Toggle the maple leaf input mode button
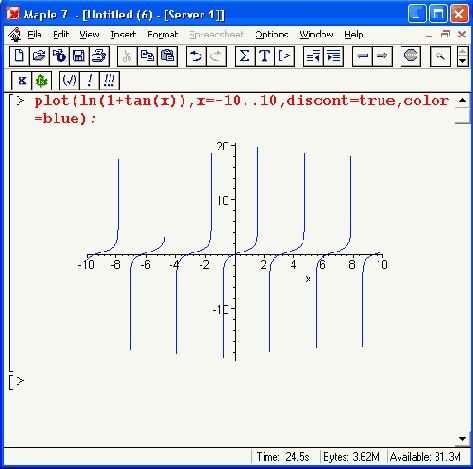473x469 pixels. pos(42,80)
